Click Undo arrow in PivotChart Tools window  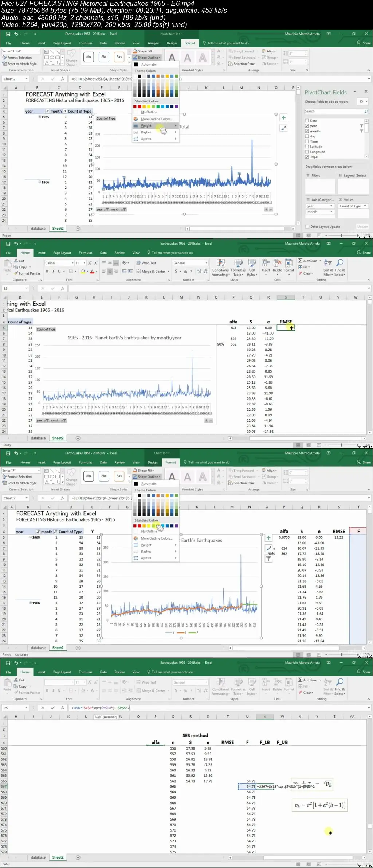(16, 34)
